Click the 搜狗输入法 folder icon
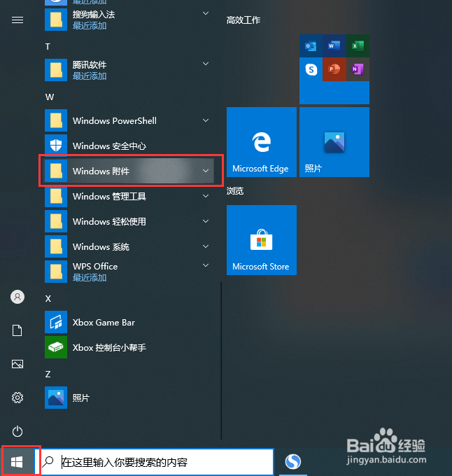The height and width of the screenshot is (476, 452). coord(56,20)
